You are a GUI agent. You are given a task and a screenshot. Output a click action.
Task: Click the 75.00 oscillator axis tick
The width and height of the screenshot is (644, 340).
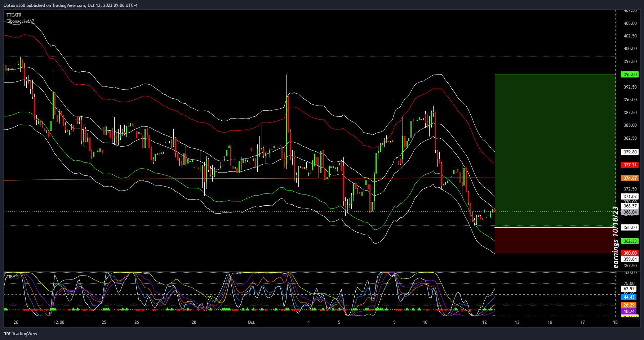[629, 283]
